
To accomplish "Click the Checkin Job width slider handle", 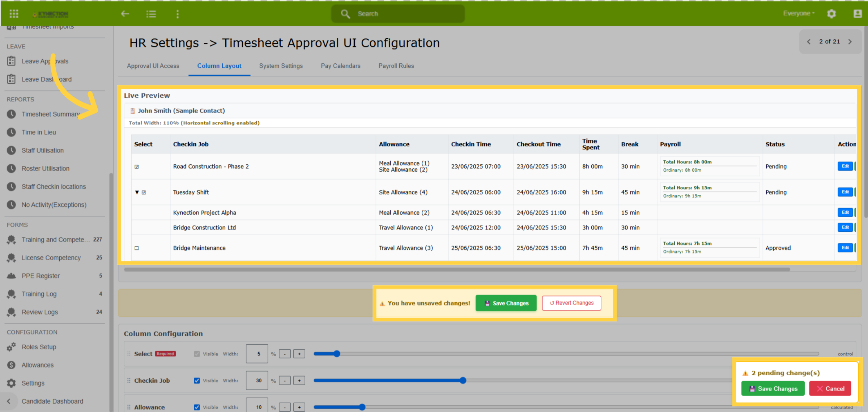I will (463, 381).
